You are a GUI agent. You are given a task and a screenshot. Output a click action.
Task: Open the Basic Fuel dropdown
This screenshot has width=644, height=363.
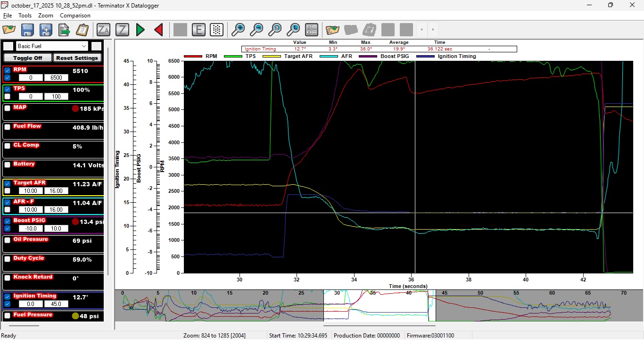click(x=52, y=46)
